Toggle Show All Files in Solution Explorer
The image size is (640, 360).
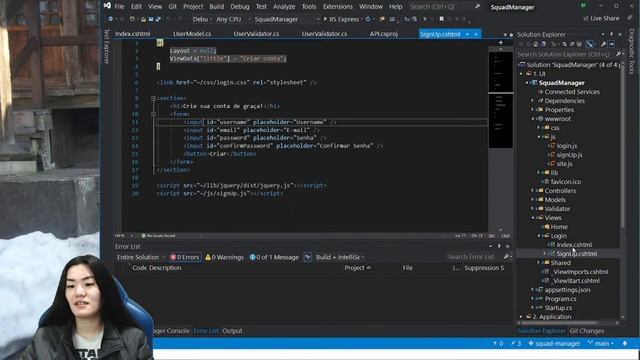[x=580, y=44]
